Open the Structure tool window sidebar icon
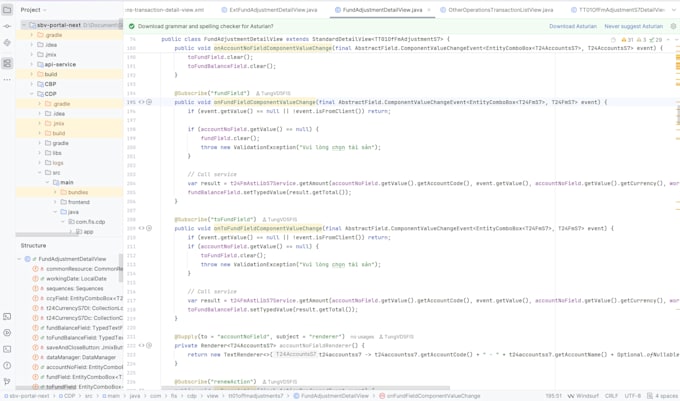Image resolution: width=680 pixels, height=401 pixels. (x=7, y=63)
